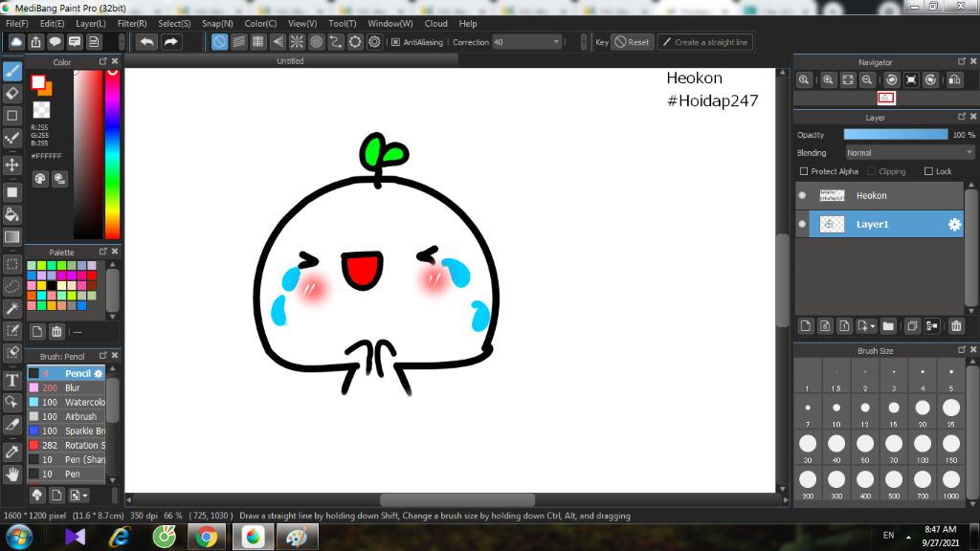Zoom in using Navigator magnifier plus

pyautogui.click(x=828, y=80)
